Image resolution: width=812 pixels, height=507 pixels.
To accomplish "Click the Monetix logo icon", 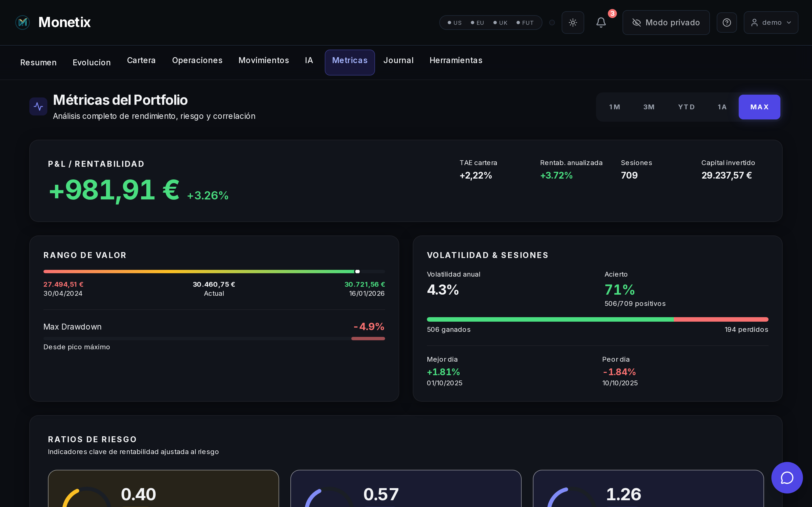I will pyautogui.click(x=23, y=23).
